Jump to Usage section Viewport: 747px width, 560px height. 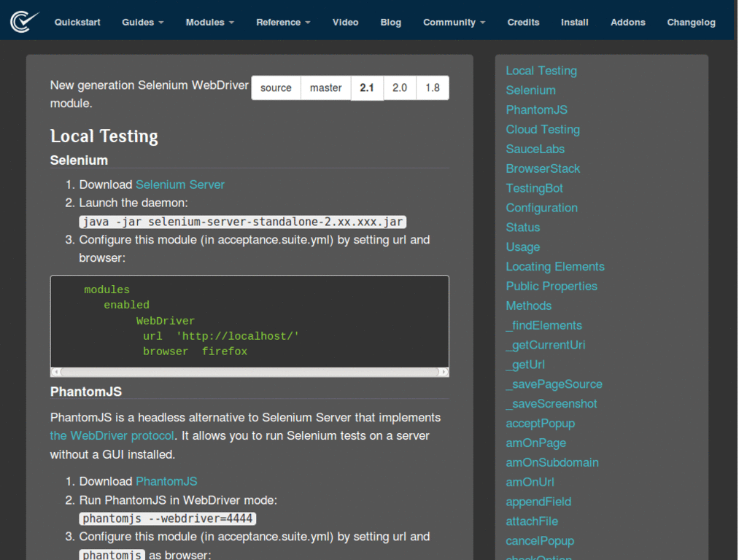[x=522, y=247]
